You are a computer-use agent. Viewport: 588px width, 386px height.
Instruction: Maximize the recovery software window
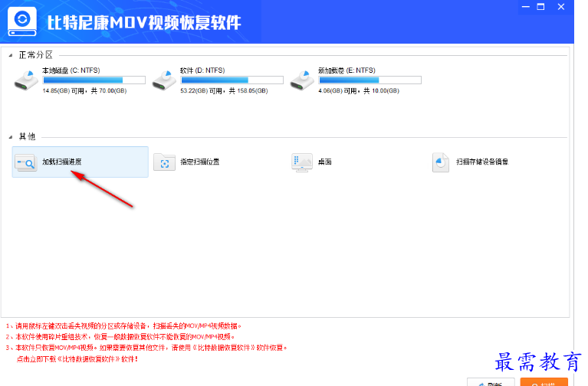[x=540, y=7]
